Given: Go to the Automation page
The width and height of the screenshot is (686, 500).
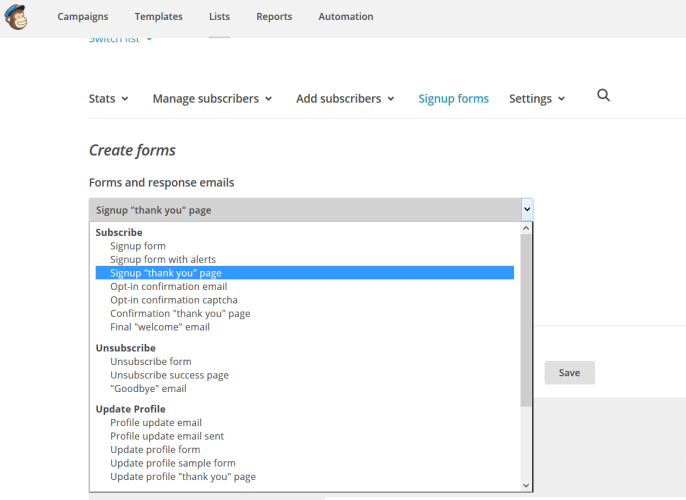Looking at the screenshot, I should pyautogui.click(x=346, y=17).
